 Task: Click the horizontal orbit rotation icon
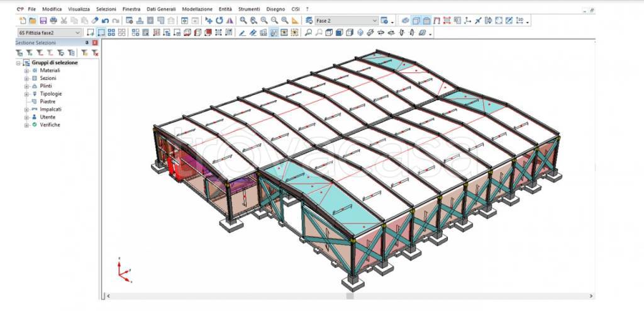pyautogui.click(x=380, y=33)
